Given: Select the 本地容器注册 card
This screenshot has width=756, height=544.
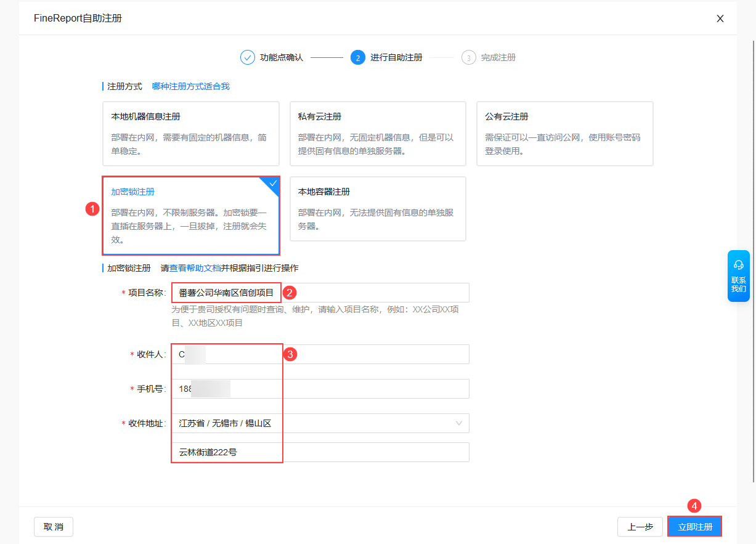Looking at the screenshot, I should 378,209.
